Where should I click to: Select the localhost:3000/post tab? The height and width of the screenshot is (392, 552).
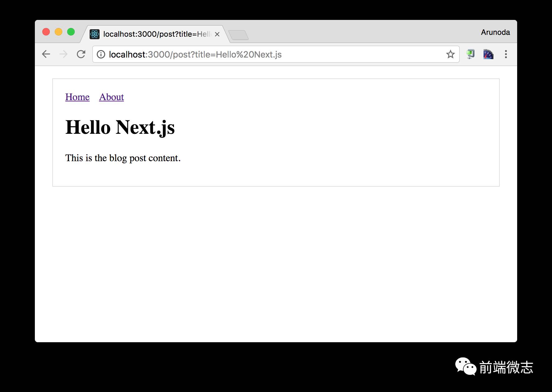(x=156, y=34)
